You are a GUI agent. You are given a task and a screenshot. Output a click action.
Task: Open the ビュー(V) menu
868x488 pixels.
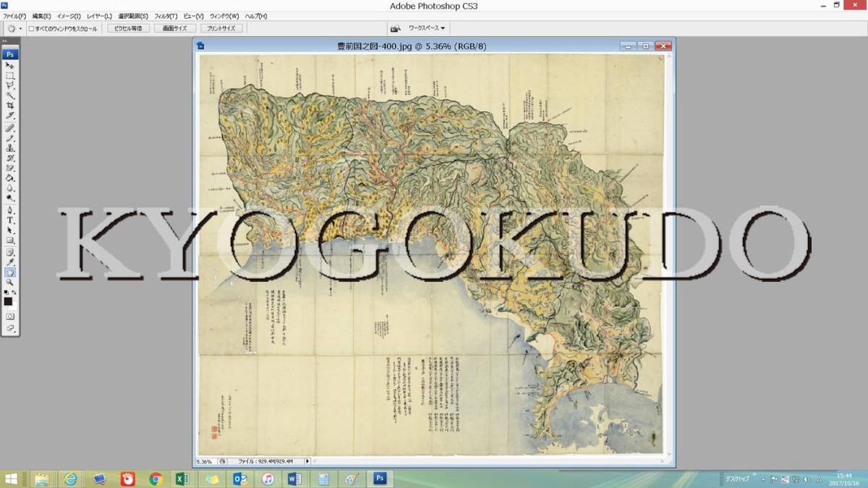point(193,16)
